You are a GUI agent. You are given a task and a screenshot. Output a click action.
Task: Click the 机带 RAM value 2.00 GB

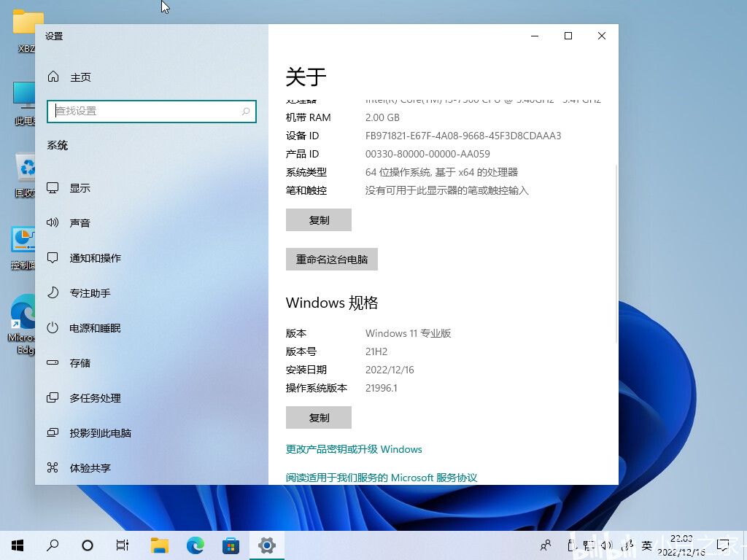(x=382, y=117)
